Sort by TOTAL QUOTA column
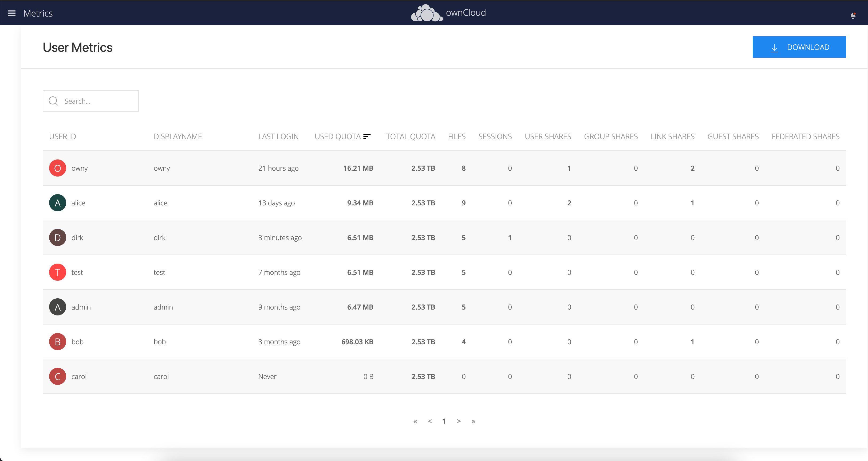The height and width of the screenshot is (461, 868). coord(411,136)
